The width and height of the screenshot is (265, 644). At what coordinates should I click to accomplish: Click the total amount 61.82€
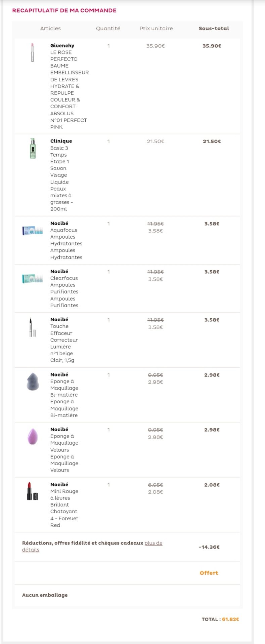pos(230,619)
